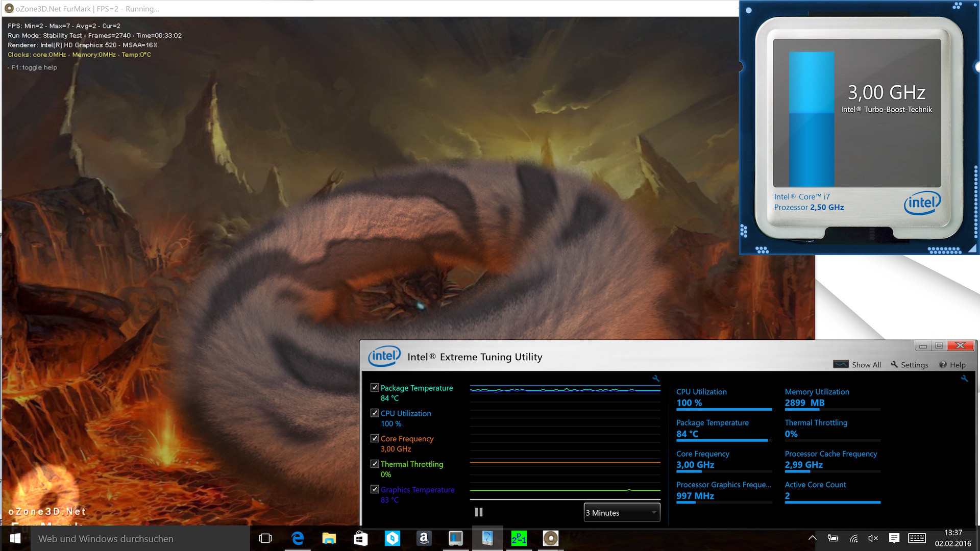Select the Memory Utilization 2899 MB tile
Image resolution: width=980 pixels, height=551 pixels.
(x=832, y=398)
